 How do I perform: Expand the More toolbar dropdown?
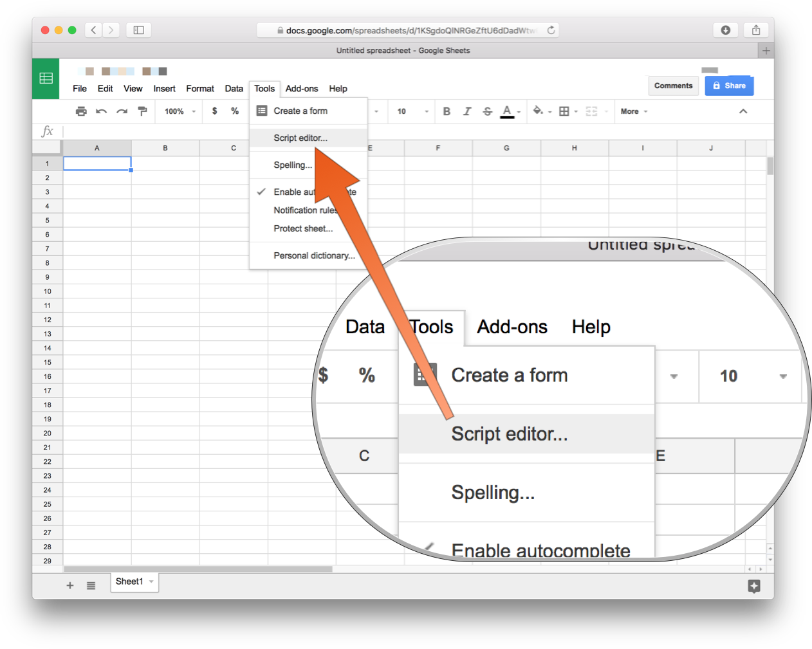(x=634, y=111)
